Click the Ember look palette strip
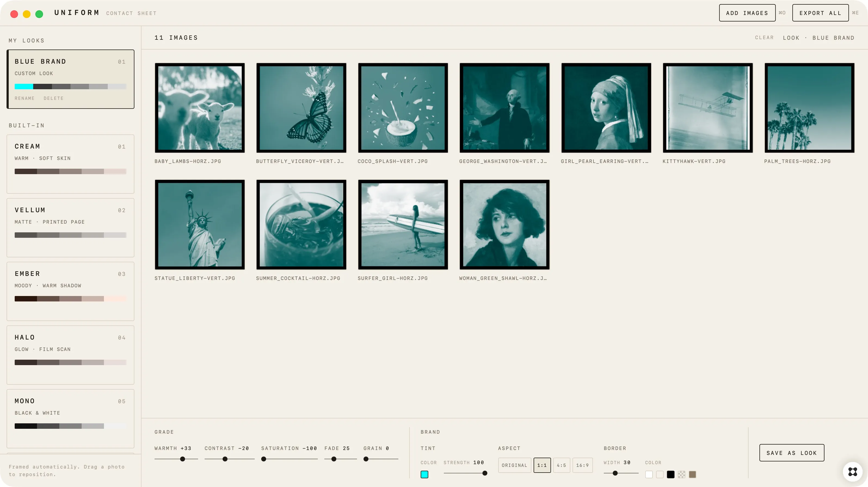This screenshot has width=868, height=487. pos(70,299)
